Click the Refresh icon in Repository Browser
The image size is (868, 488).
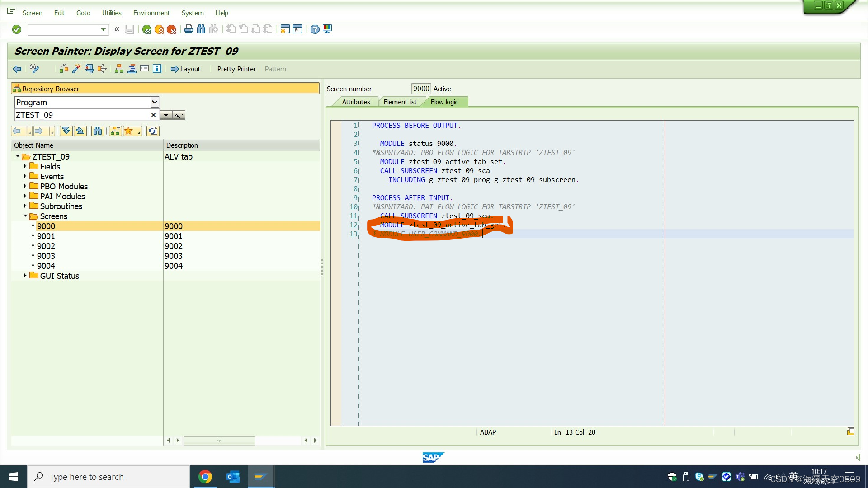153,131
